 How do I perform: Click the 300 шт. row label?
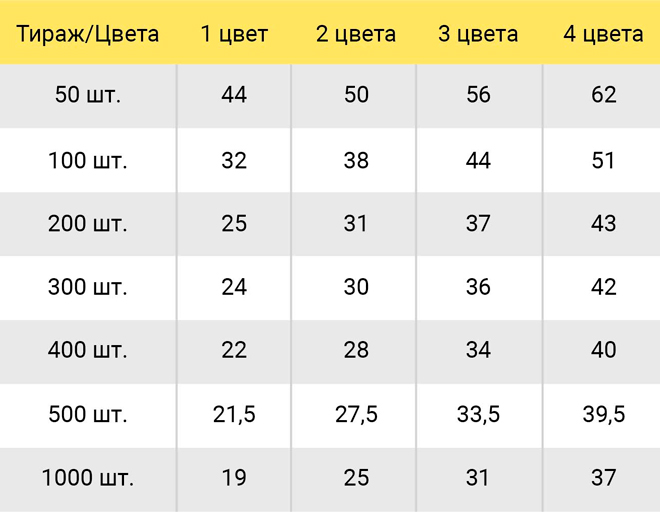[x=88, y=287]
